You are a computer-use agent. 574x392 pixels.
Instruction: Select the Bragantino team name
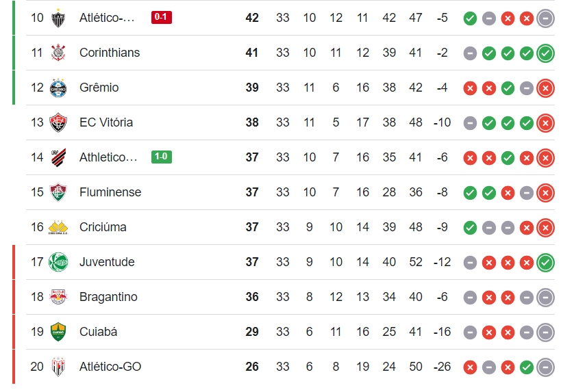(x=108, y=297)
